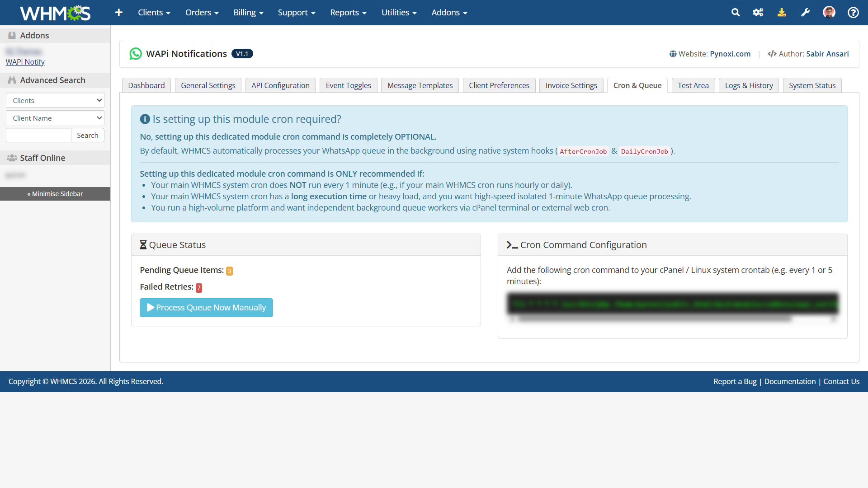Click the DailyCronJob code label
The image size is (868, 488).
point(644,151)
